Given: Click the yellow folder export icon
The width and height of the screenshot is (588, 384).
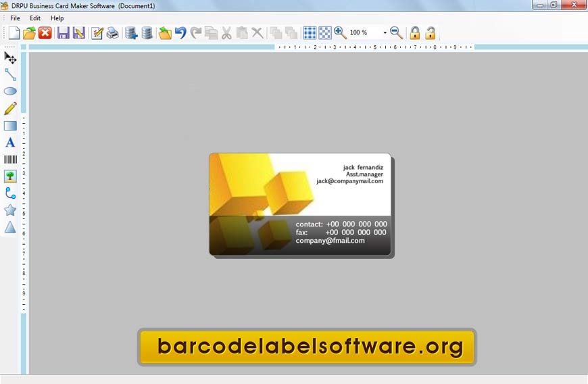Looking at the screenshot, I should click(165, 33).
